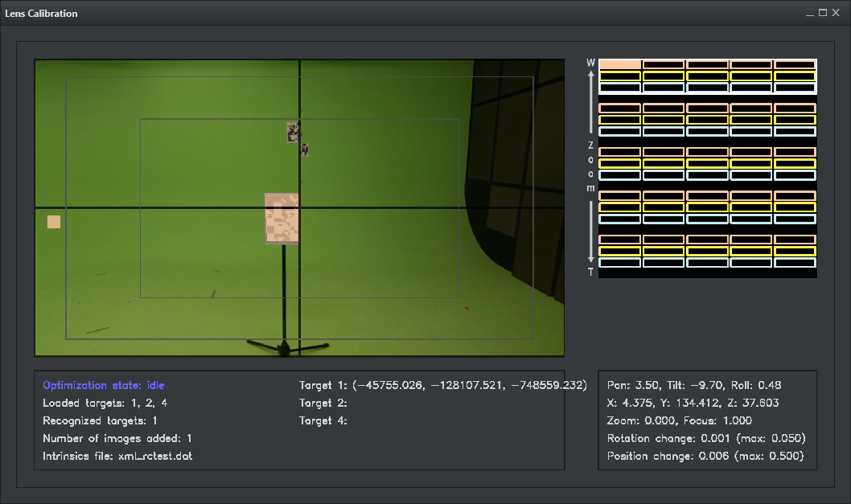Screen dimensions: 851x504
Task: Click the Pan, Tilt, Roll readout line
Action: pos(694,385)
